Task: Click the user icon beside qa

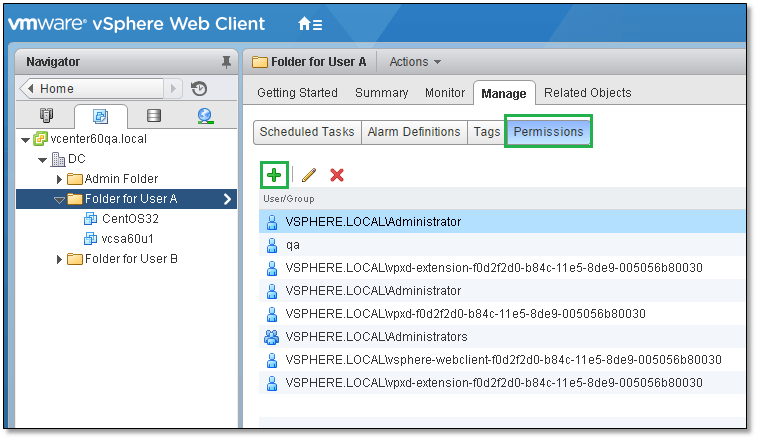Action: 272,245
